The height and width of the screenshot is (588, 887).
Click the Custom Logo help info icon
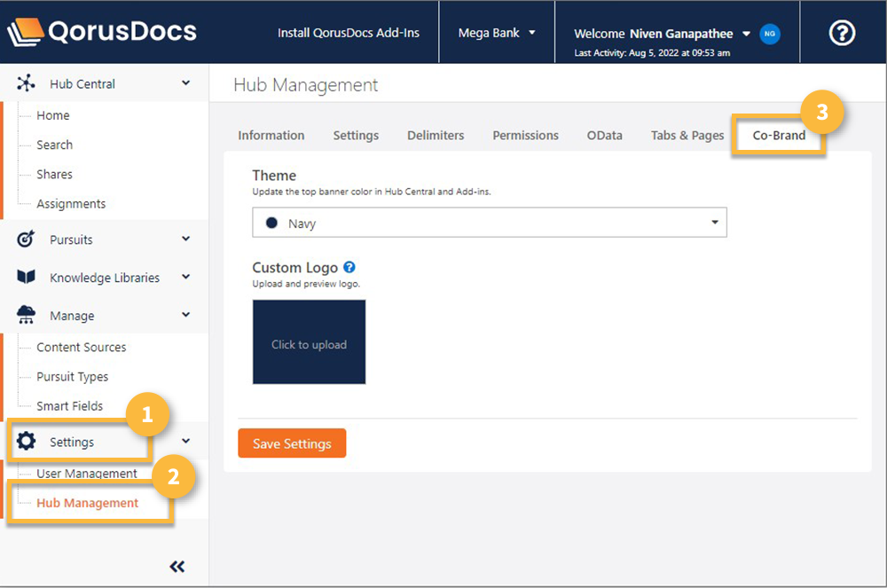pyautogui.click(x=349, y=267)
